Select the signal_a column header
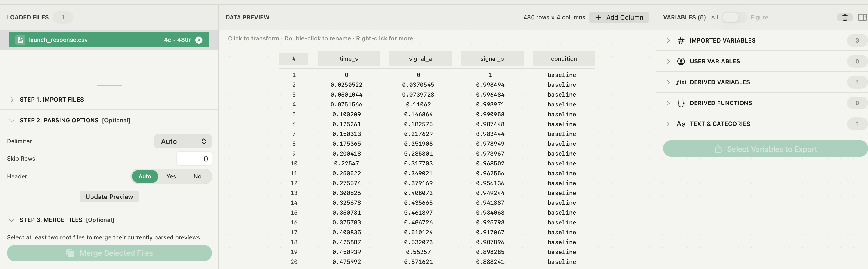This screenshot has width=868, height=269. (420, 59)
